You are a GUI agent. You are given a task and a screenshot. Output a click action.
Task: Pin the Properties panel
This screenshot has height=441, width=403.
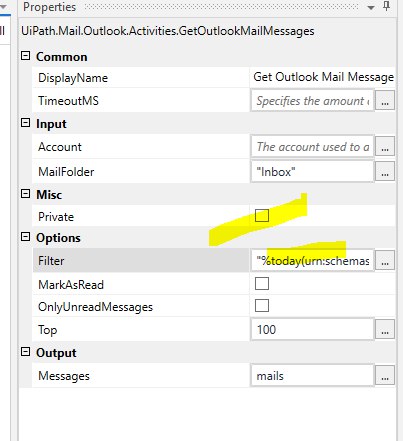(x=386, y=6)
